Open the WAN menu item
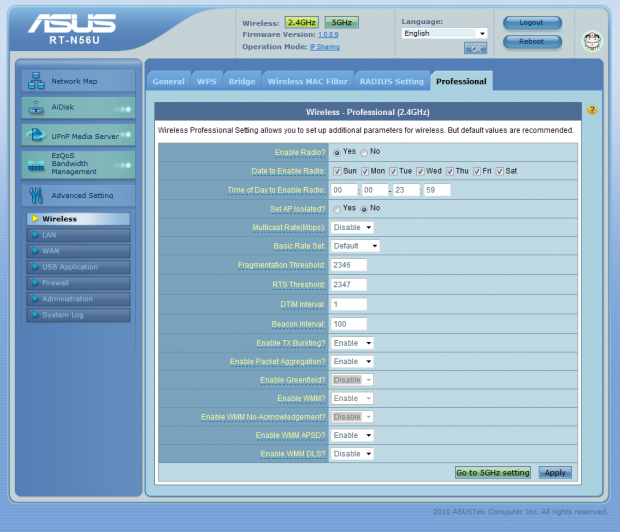Image resolution: width=620 pixels, height=532 pixels. pyautogui.click(x=78, y=251)
